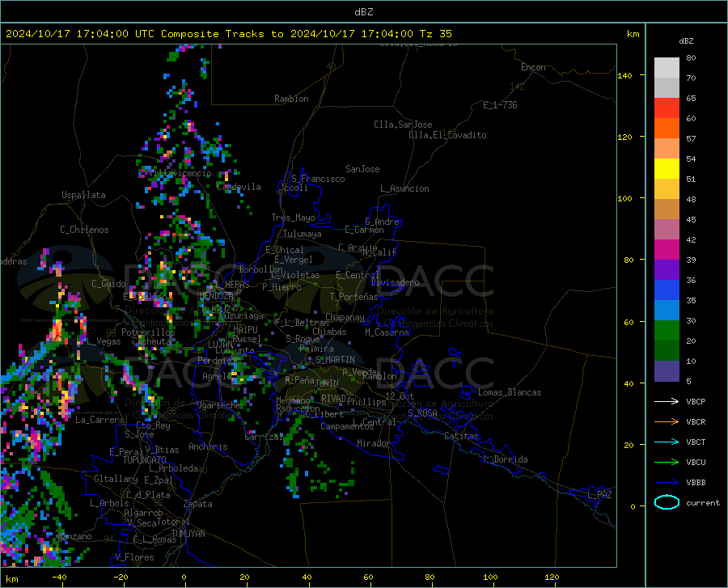Click the 'Encon' place label

click(x=533, y=67)
